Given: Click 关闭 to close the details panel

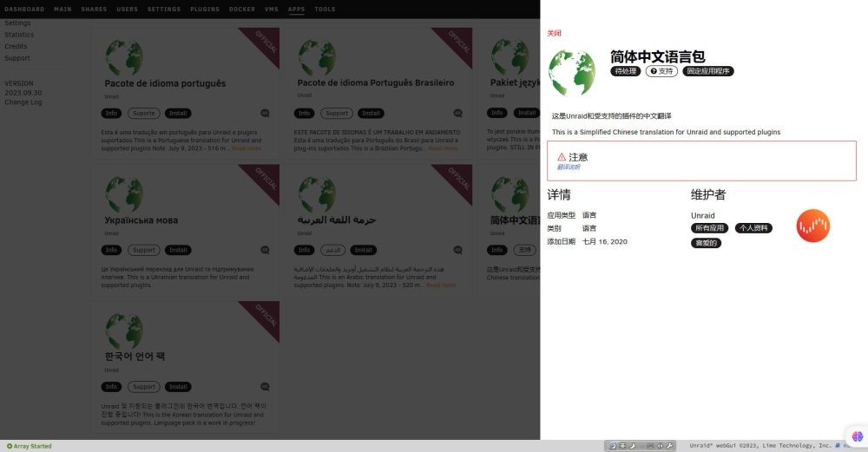Looking at the screenshot, I should (554, 33).
